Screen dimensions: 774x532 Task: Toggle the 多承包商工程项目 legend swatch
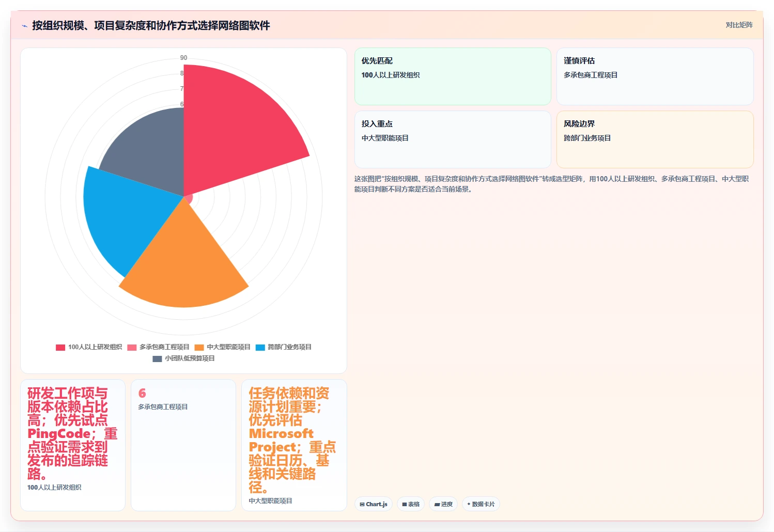pos(132,347)
